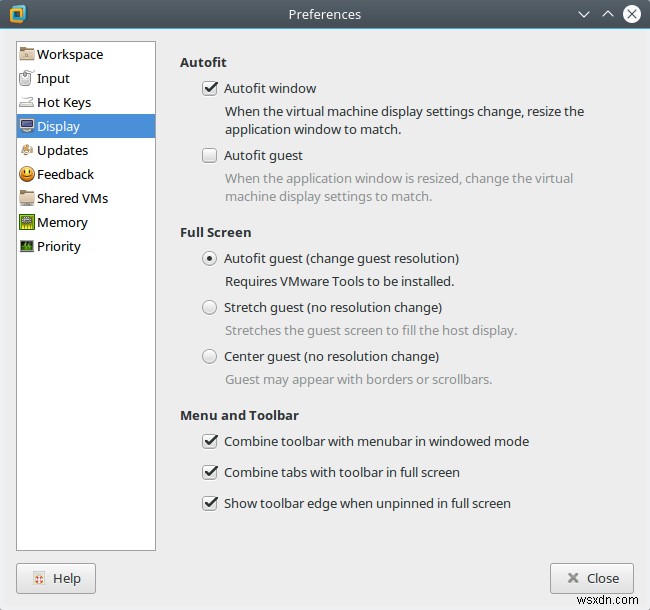Click the Full Screen section heading
This screenshot has width=650, height=610.
(216, 232)
